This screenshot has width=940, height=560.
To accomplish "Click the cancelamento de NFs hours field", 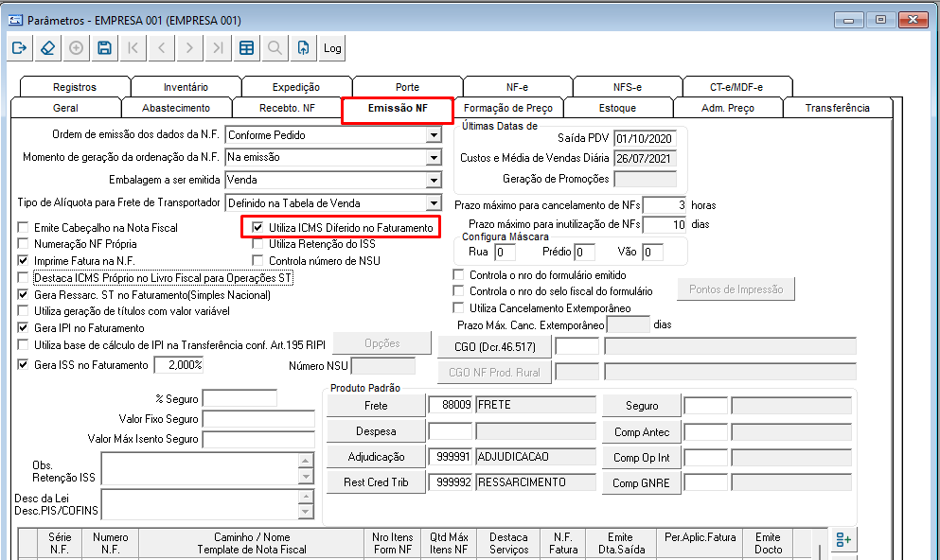I will [665, 205].
